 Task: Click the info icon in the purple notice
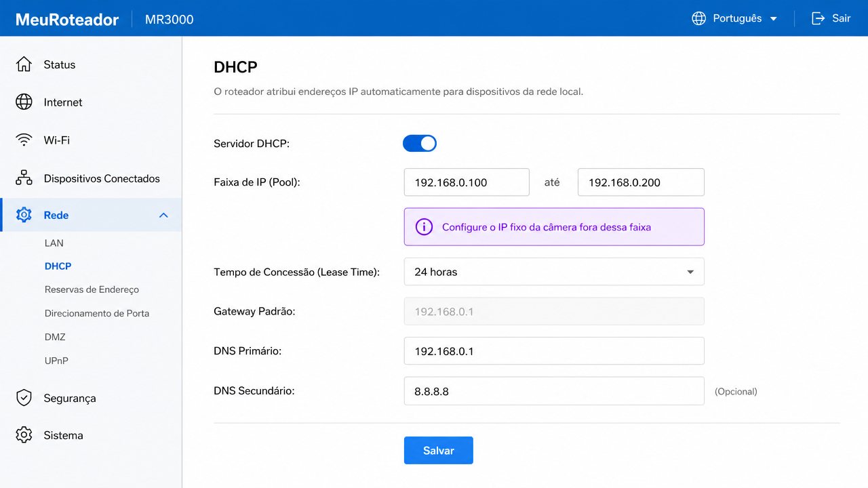click(x=424, y=227)
